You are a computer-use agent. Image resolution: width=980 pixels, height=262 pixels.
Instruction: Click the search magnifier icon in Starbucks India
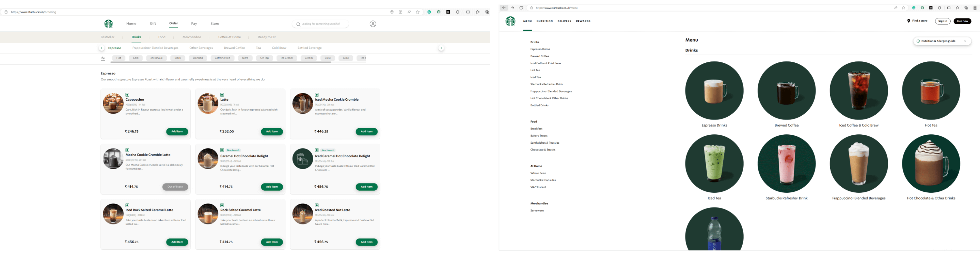(298, 24)
